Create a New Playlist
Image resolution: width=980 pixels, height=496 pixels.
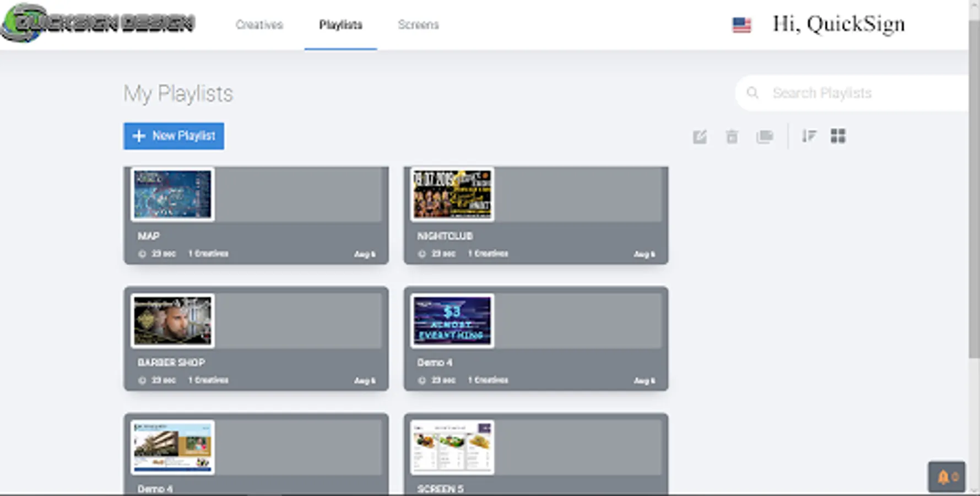174,136
